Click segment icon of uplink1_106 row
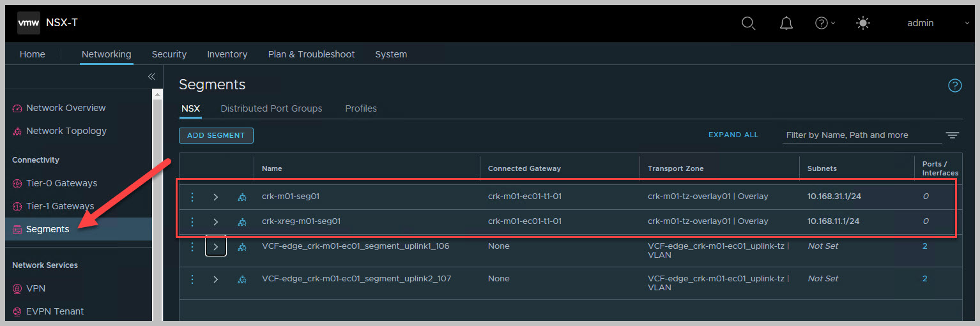This screenshot has width=980, height=326. [241, 247]
